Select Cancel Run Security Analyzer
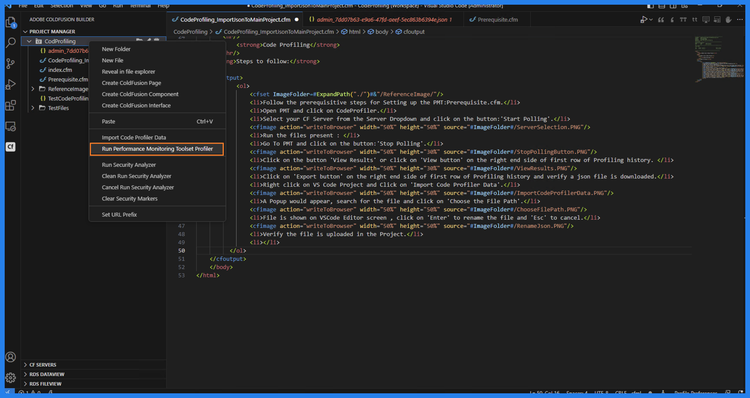Screen dimensions: 750x398 [x=157, y=188]
